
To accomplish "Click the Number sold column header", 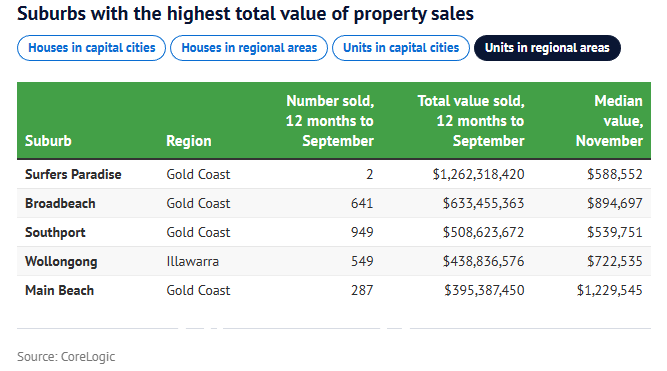I will 330,121.
